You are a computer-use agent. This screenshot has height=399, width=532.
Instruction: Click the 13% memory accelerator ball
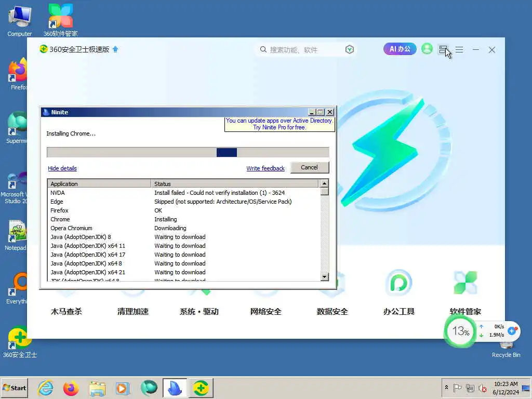coord(460,331)
